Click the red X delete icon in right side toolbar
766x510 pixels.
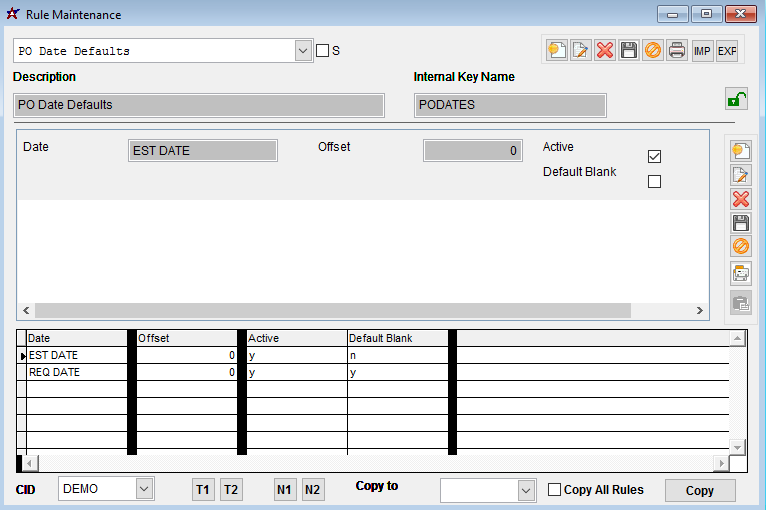(x=741, y=199)
